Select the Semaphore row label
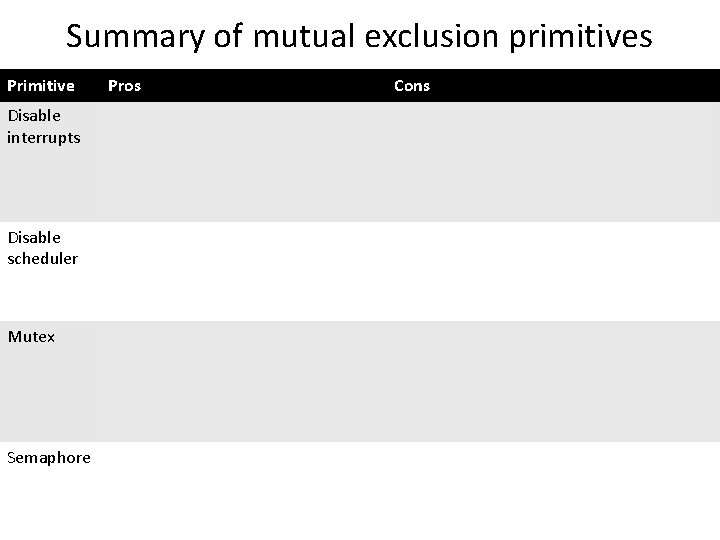The height and width of the screenshot is (540, 720). (x=49, y=458)
